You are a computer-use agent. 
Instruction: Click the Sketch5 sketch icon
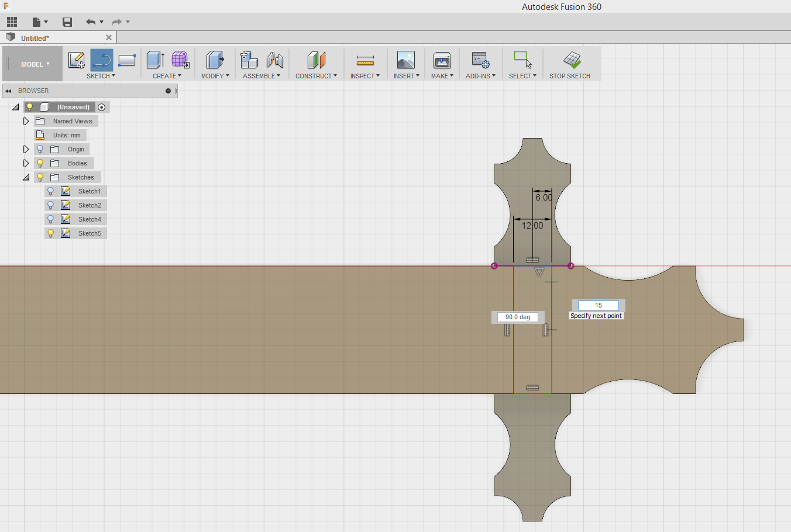[66, 233]
